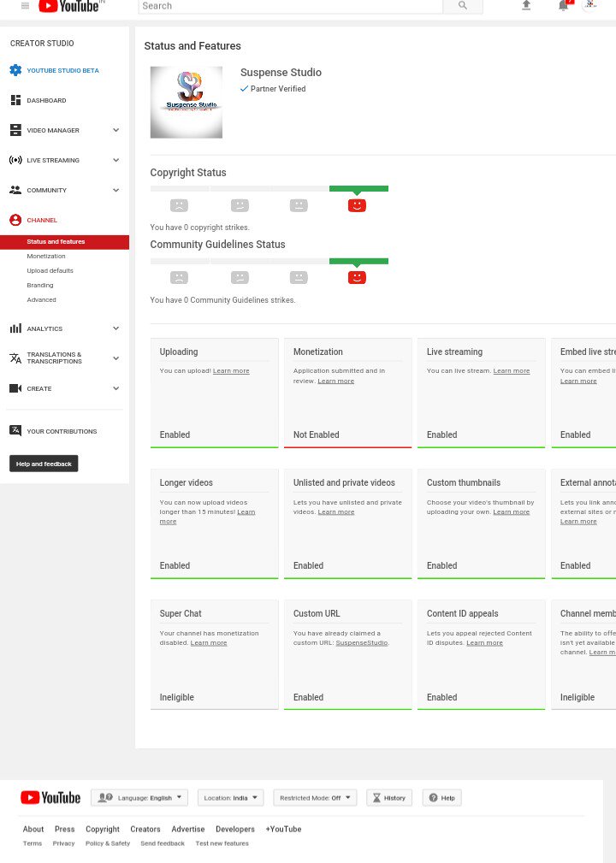Viewport: 616px width, 863px height.
Task: Click Learn more in Super Chat card
Action: (x=209, y=643)
